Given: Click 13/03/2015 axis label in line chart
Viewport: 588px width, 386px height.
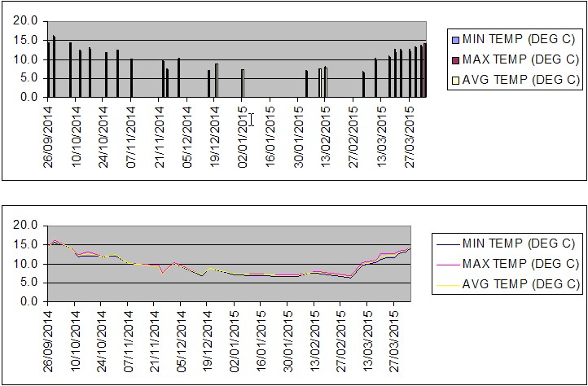Looking at the screenshot, I should (x=368, y=341).
